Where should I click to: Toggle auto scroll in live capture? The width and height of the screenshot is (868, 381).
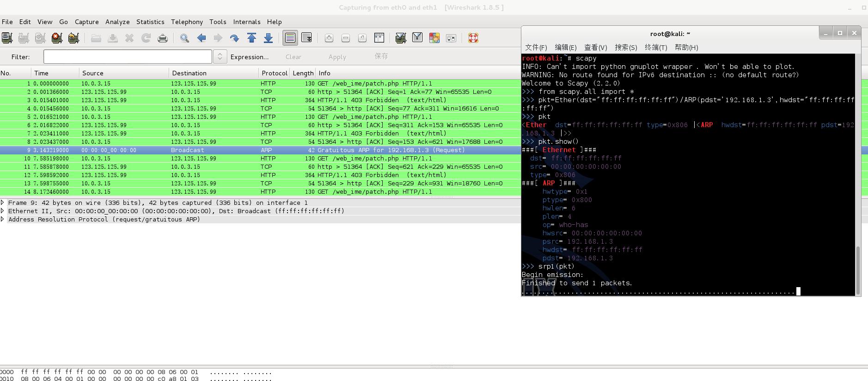coord(306,38)
